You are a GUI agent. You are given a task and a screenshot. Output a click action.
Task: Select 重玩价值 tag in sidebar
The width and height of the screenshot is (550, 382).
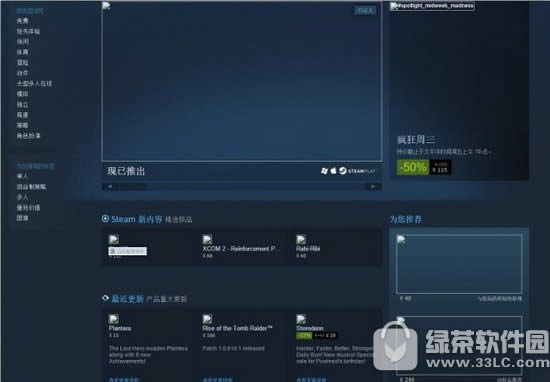pyautogui.click(x=28, y=208)
